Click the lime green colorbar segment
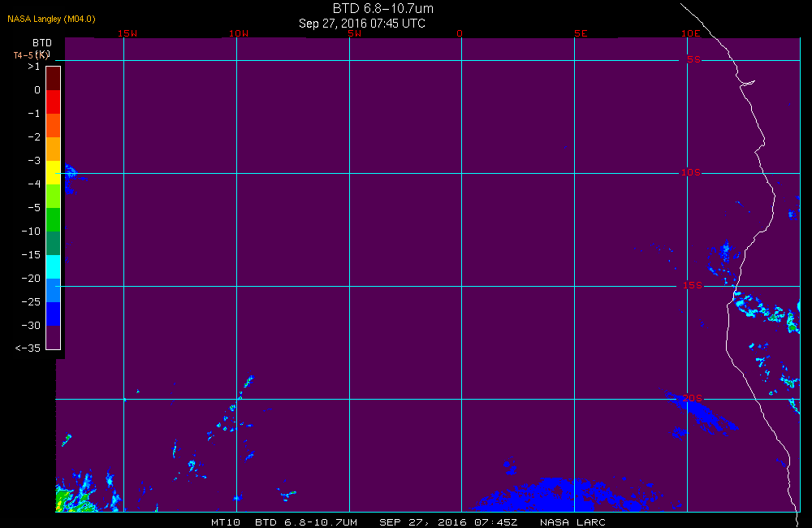812x528 pixels. pyautogui.click(x=54, y=196)
